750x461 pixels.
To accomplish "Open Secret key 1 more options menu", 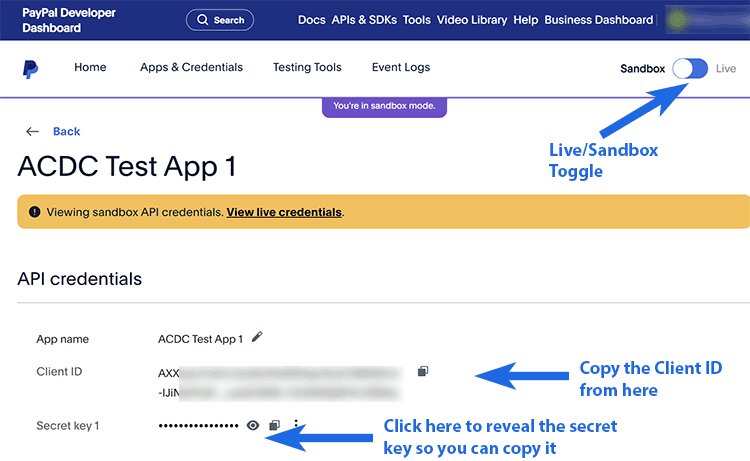I will (x=296, y=424).
